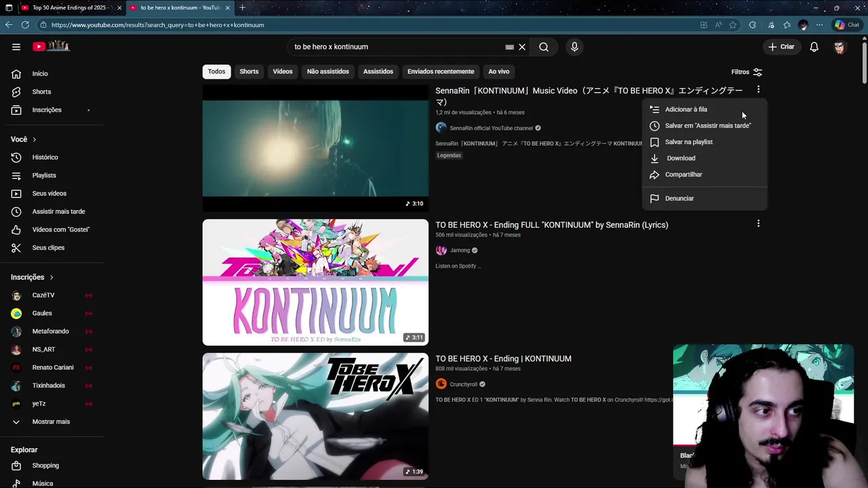
Task: Choose Adicionar à fila from the menu
Action: [x=705, y=109]
